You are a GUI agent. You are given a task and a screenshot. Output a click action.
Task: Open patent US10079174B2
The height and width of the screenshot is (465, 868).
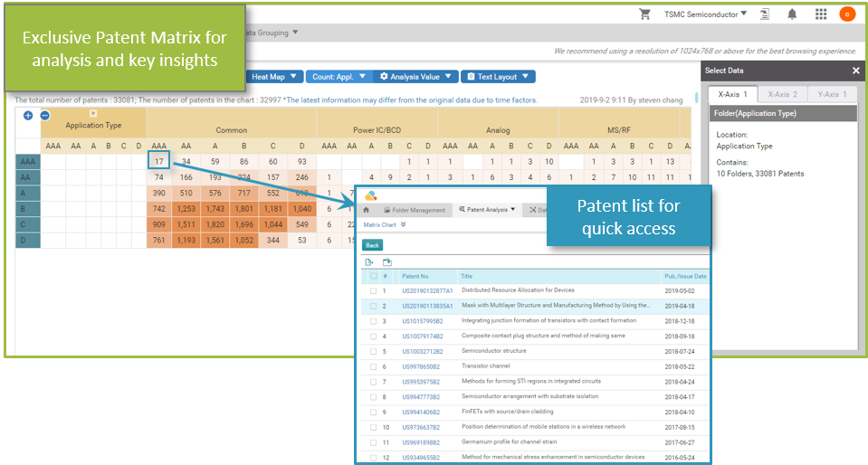(423, 336)
